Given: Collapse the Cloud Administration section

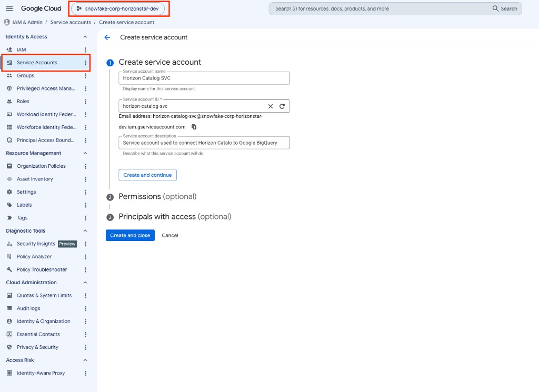Looking at the screenshot, I should [x=85, y=283].
